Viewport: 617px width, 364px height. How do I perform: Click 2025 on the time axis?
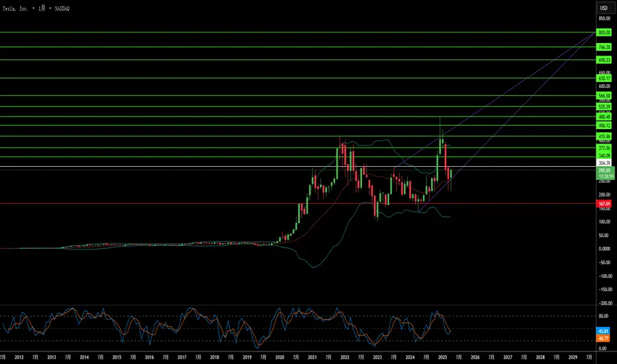pyautogui.click(x=442, y=357)
